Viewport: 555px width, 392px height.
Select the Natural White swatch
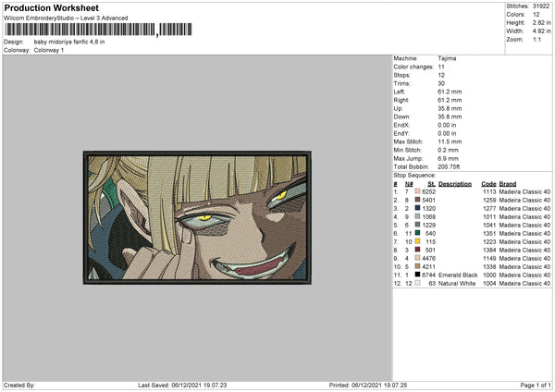[418, 283]
